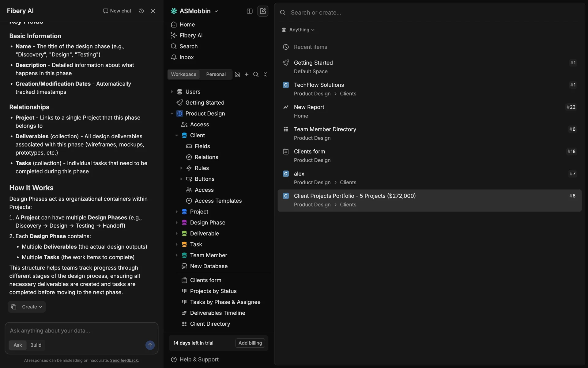Select Ask mode toggle
The image size is (588, 368).
[x=18, y=345]
